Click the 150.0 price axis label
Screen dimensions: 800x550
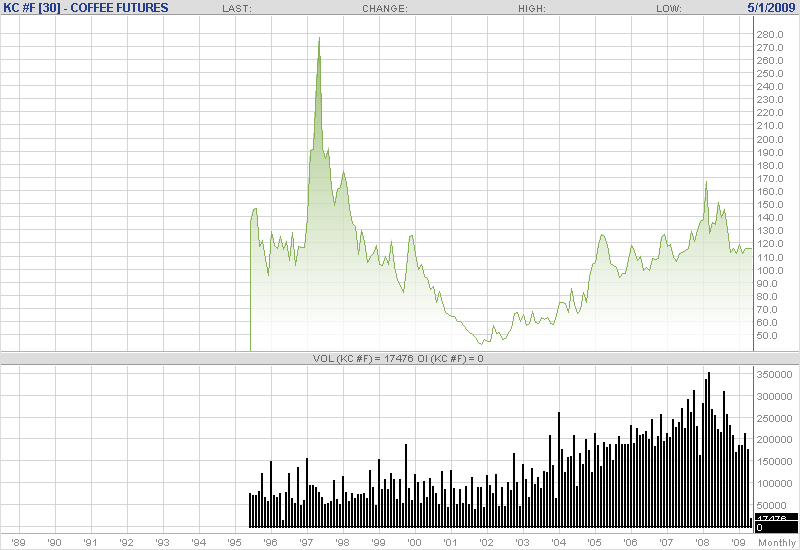[769, 205]
